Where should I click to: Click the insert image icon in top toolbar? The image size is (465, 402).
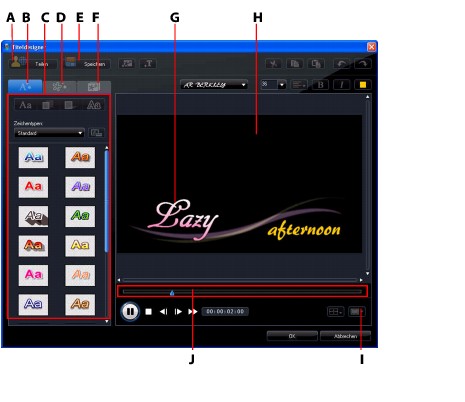pyautogui.click(x=127, y=63)
